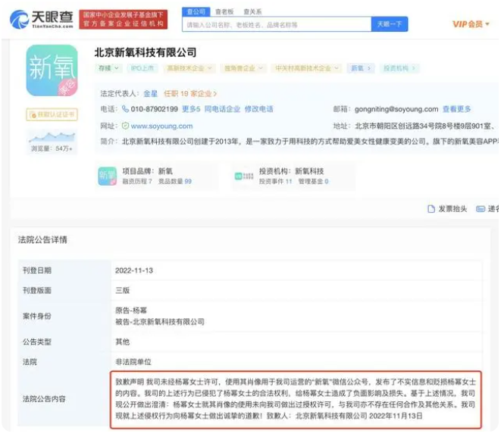The image size is (504, 437).
Task: Open the VIP会员 dropdown menu
Action: point(471,24)
